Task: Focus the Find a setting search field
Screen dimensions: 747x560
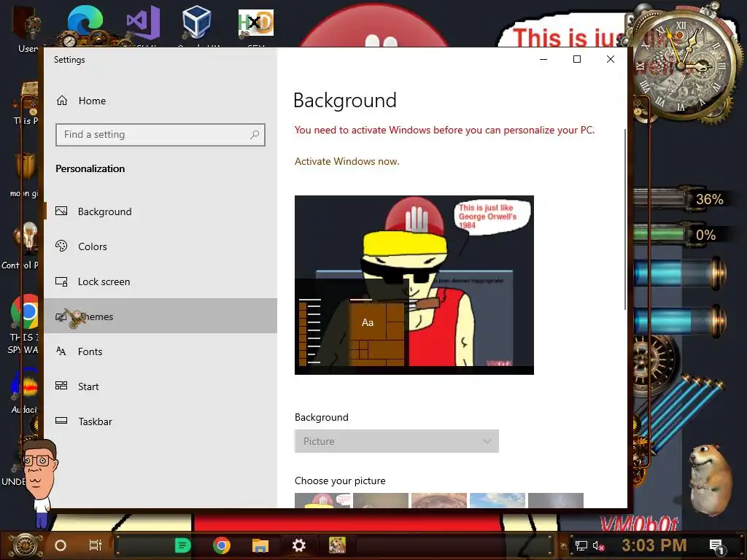Action: (160, 135)
